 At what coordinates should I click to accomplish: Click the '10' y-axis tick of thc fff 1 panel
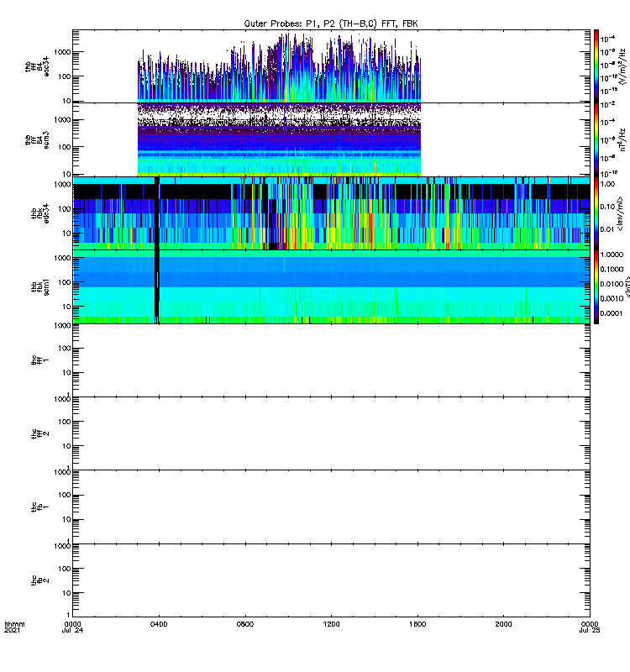click(x=66, y=373)
